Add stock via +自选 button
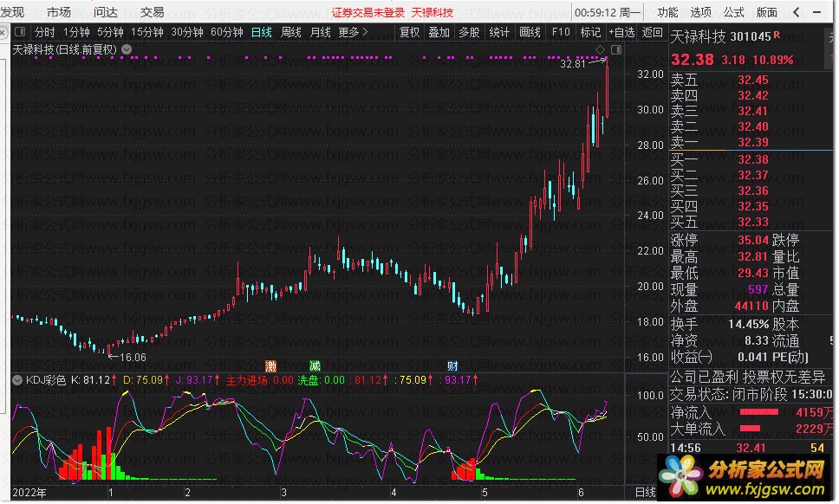The height and width of the screenshot is (504, 839). (621, 32)
